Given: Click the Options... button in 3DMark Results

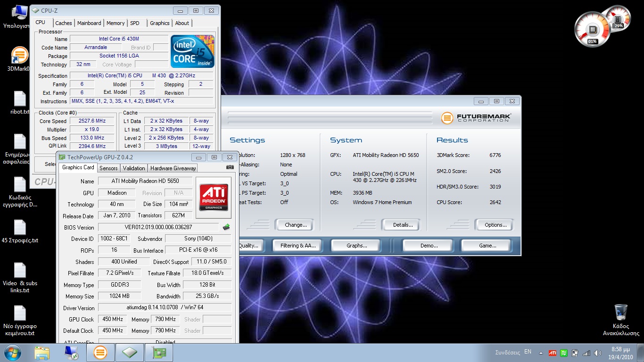Looking at the screenshot, I should (495, 225).
